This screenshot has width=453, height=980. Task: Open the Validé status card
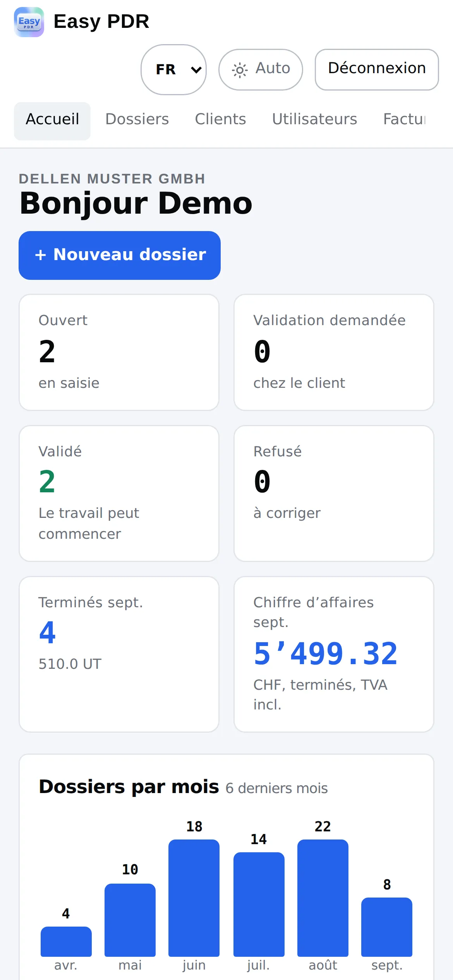pyautogui.click(x=119, y=493)
